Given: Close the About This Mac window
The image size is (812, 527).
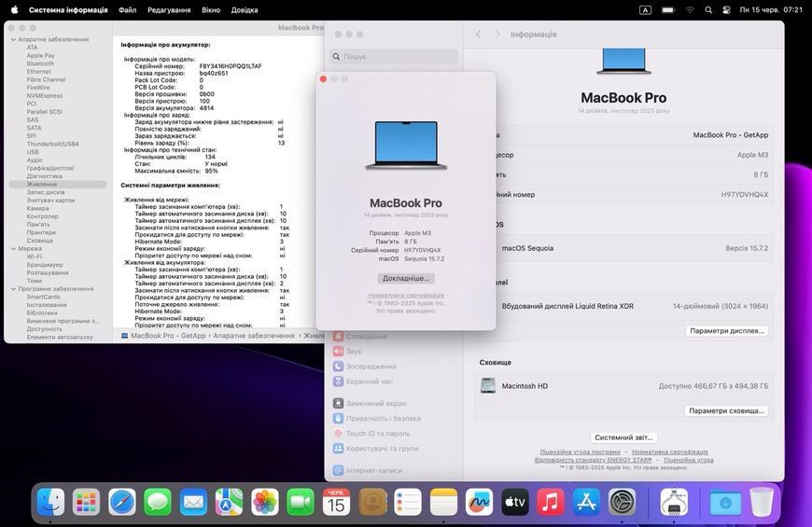Looking at the screenshot, I should (x=323, y=79).
